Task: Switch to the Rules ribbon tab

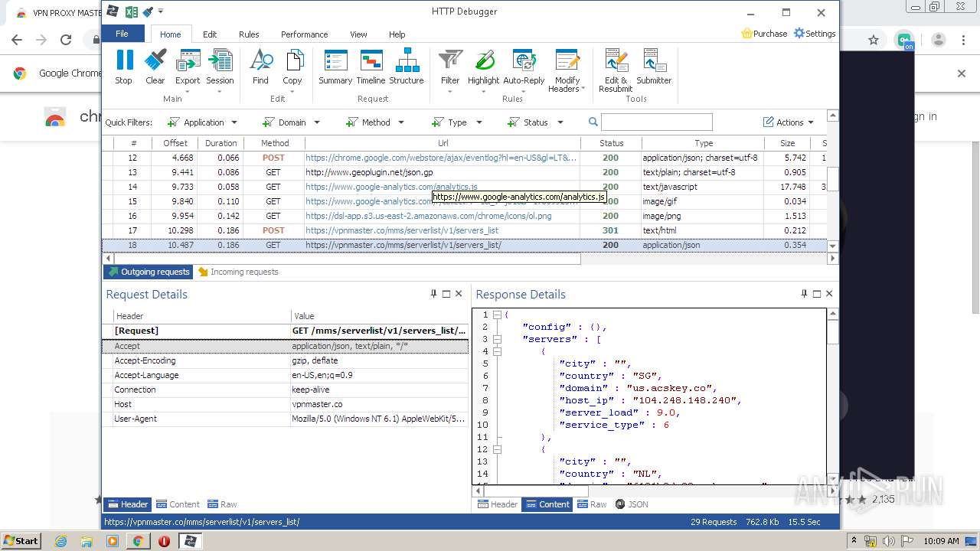Action: pyautogui.click(x=249, y=34)
